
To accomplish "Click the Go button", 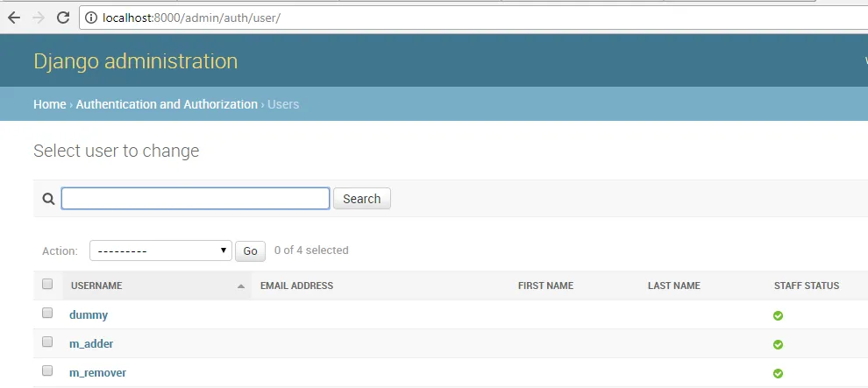I will (x=250, y=250).
